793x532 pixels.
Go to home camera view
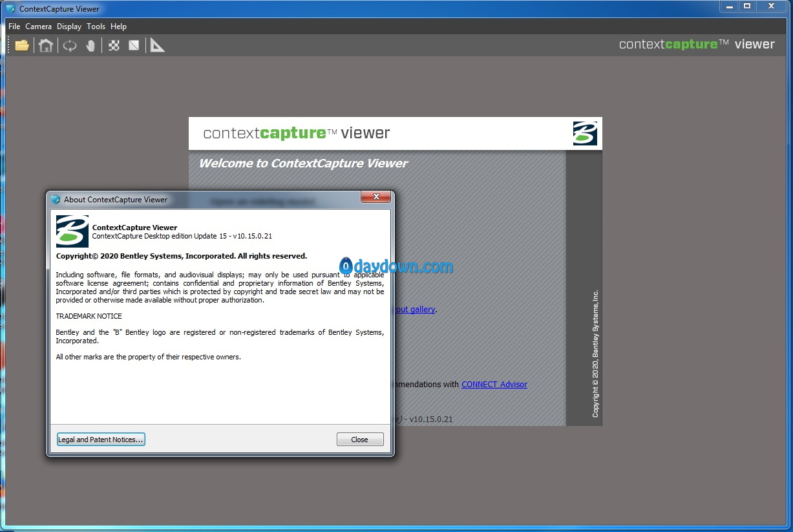coord(46,45)
